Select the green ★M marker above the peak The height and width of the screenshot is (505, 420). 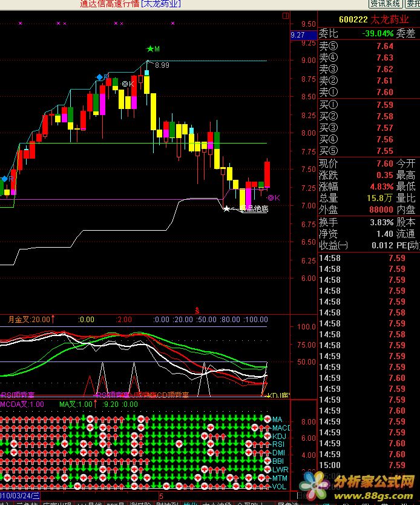click(x=153, y=49)
